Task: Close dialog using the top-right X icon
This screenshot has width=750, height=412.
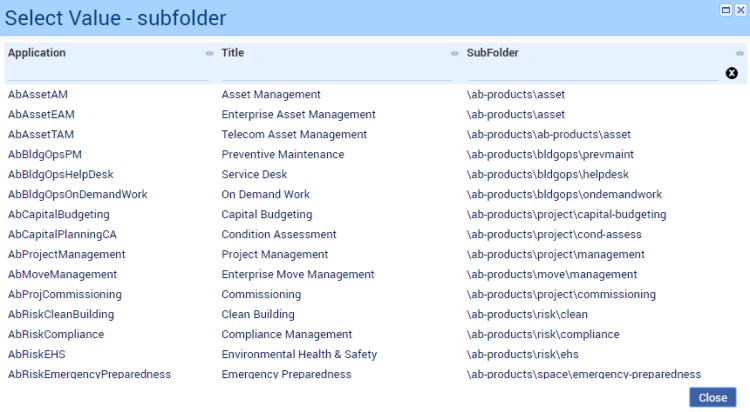Action: [739, 9]
